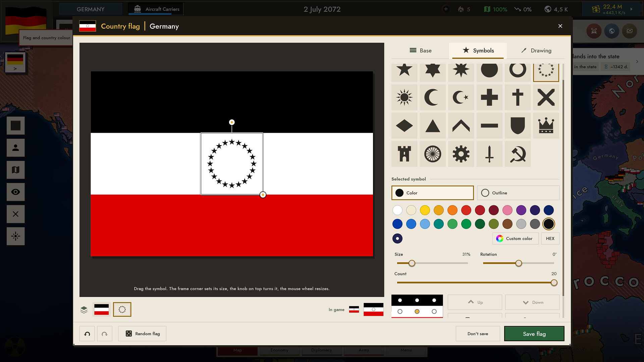The image size is (644, 362).
Task: Pick the brown color swatch
Action: (x=507, y=224)
